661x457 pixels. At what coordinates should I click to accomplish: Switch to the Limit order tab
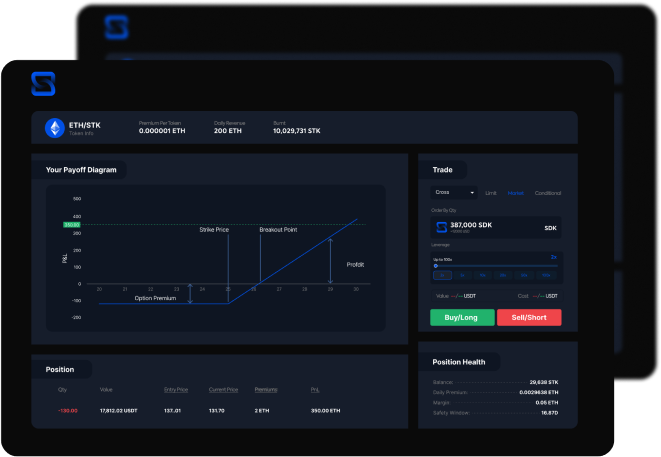click(491, 192)
